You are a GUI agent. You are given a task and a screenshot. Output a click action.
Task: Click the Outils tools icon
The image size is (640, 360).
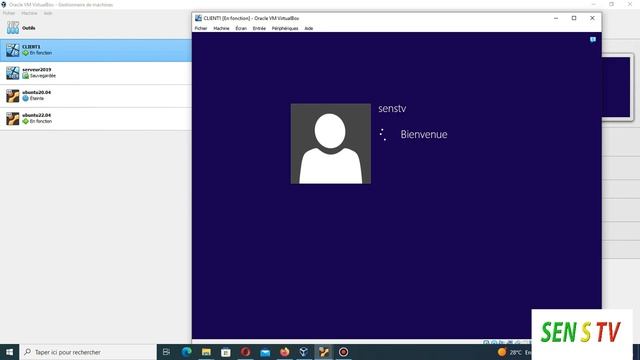(13, 28)
